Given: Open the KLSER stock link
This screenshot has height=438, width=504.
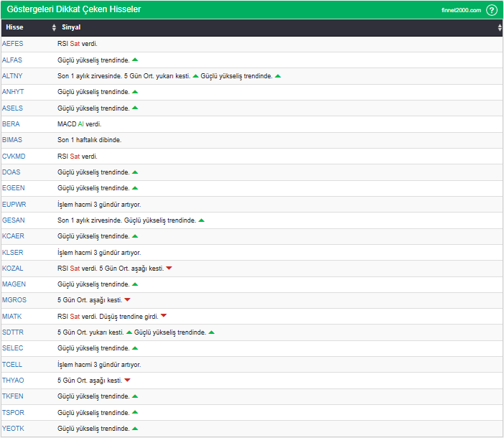Looking at the screenshot, I should pyautogui.click(x=12, y=253).
